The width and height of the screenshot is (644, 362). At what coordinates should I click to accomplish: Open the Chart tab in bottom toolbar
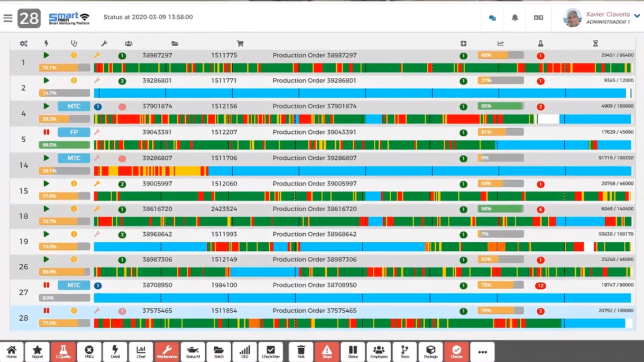(141, 352)
